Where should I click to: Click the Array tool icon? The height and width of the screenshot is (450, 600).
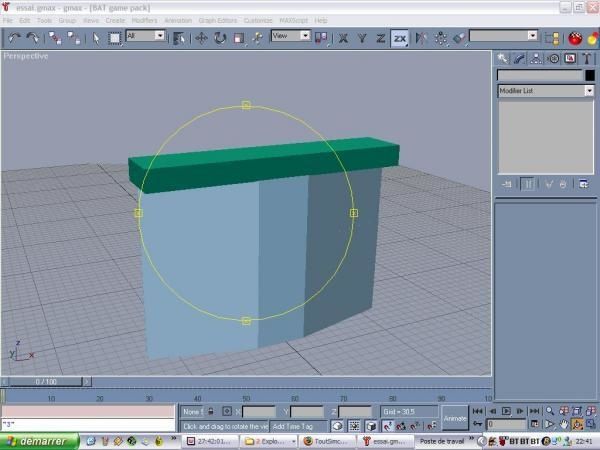440,38
